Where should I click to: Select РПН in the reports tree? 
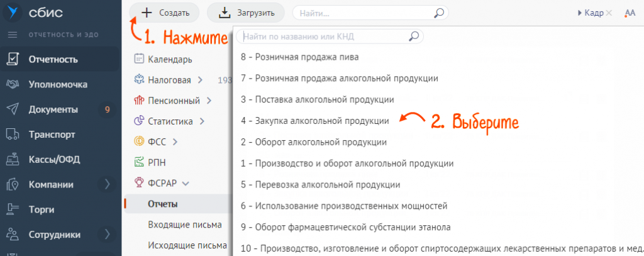coord(157,163)
